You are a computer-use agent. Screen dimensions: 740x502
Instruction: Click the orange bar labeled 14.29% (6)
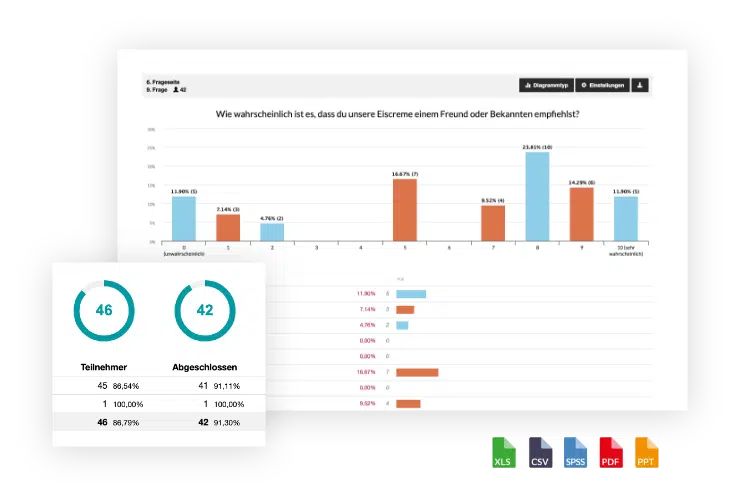581,214
